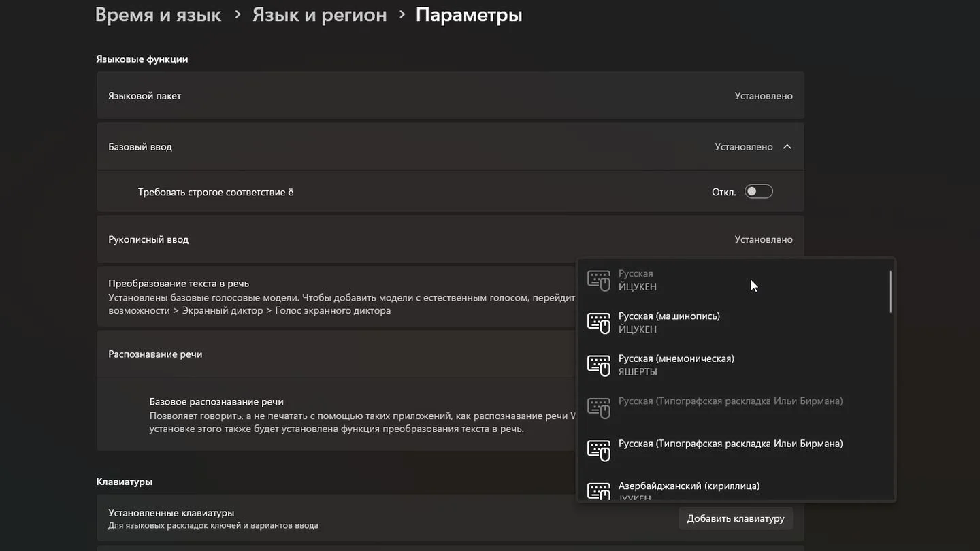
Task: Go back to Время и язык breadcrumb
Action: (158, 15)
